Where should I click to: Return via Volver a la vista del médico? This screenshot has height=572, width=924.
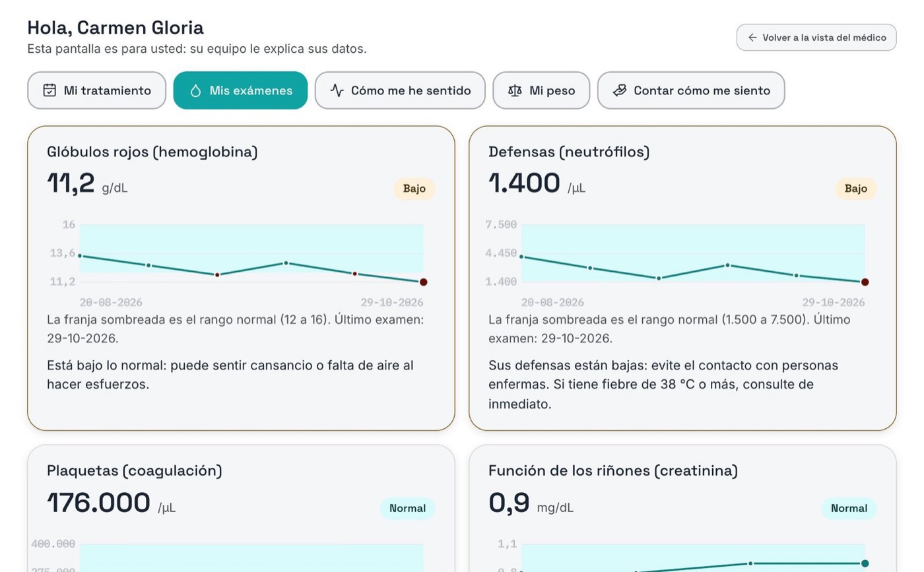pyautogui.click(x=816, y=38)
